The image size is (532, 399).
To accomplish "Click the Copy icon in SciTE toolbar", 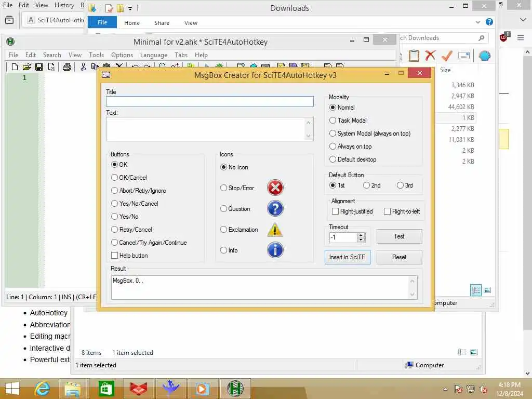I will tap(95, 66).
